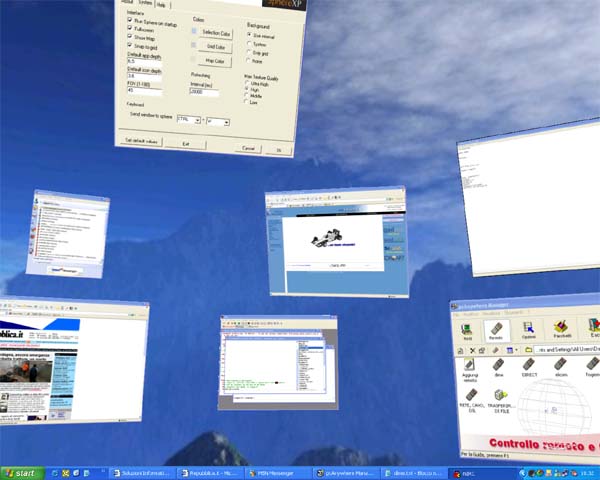Open the MSN Messenger taskbar button
This screenshot has height=480, width=600.
pos(277,473)
